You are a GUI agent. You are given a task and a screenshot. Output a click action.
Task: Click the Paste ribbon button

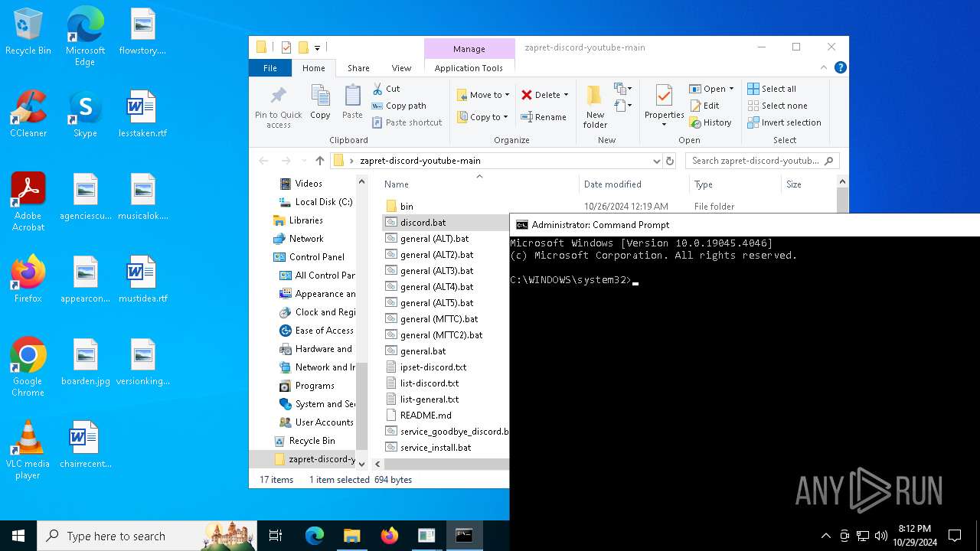coord(352,103)
